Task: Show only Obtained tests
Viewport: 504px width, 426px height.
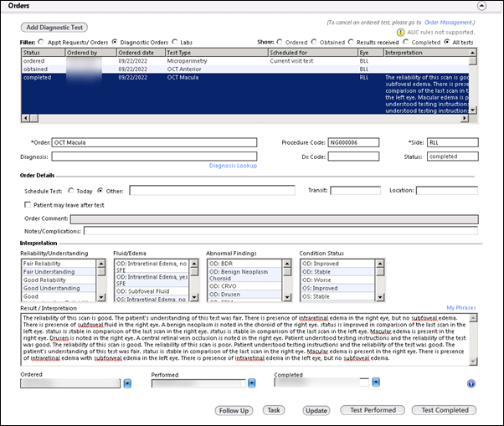Action: point(314,42)
